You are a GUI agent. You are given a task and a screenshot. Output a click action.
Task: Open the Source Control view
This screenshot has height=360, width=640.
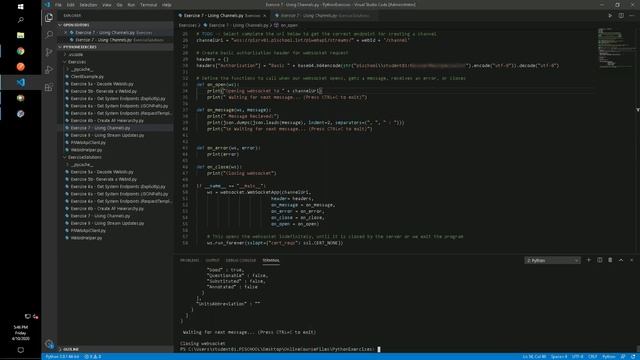tap(49, 52)
